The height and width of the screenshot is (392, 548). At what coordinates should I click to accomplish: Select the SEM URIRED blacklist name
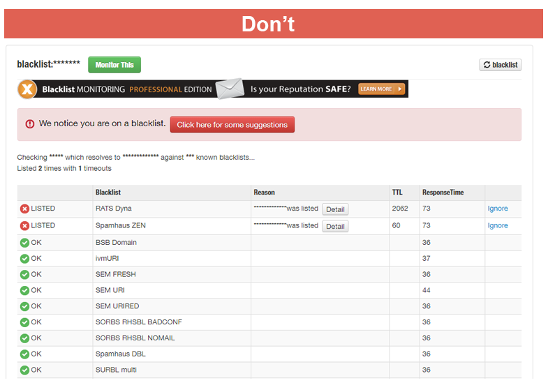(x=117, y=306)
